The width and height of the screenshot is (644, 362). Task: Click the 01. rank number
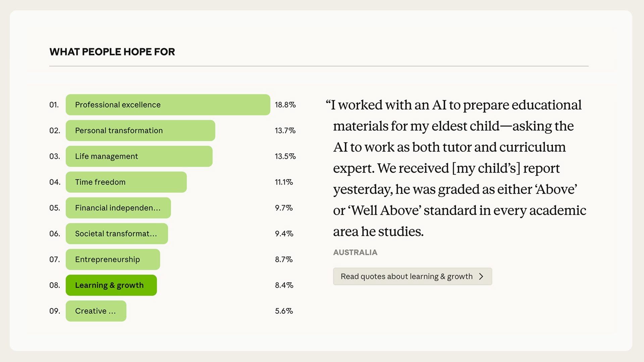click(x=54, y=105)
